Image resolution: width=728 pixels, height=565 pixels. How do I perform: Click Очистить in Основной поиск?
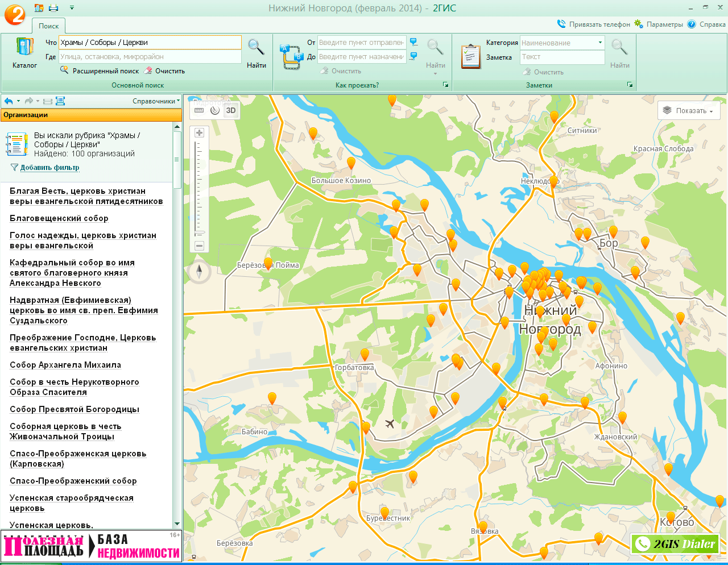pos(164,71)
